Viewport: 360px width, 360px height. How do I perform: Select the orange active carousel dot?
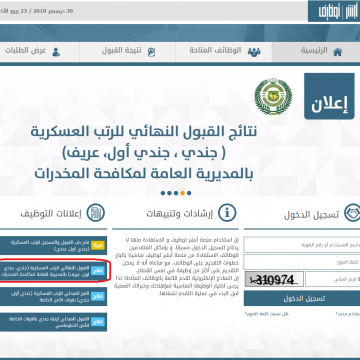point(182,193)
